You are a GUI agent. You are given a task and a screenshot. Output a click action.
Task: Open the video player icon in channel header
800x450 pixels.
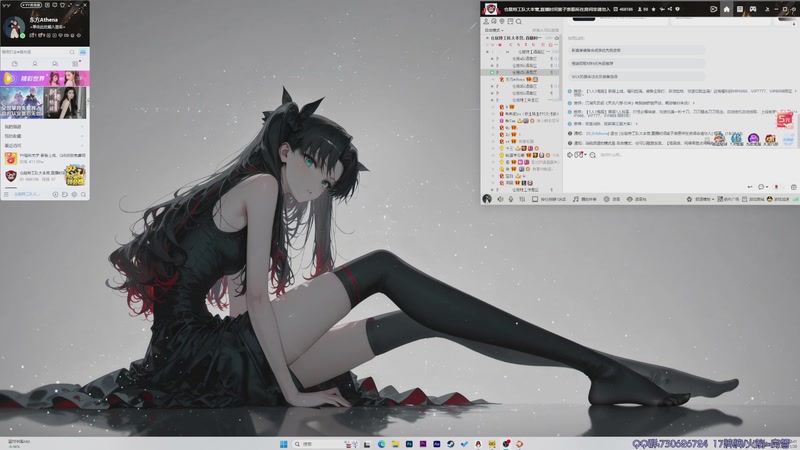[x=713, y=9]
